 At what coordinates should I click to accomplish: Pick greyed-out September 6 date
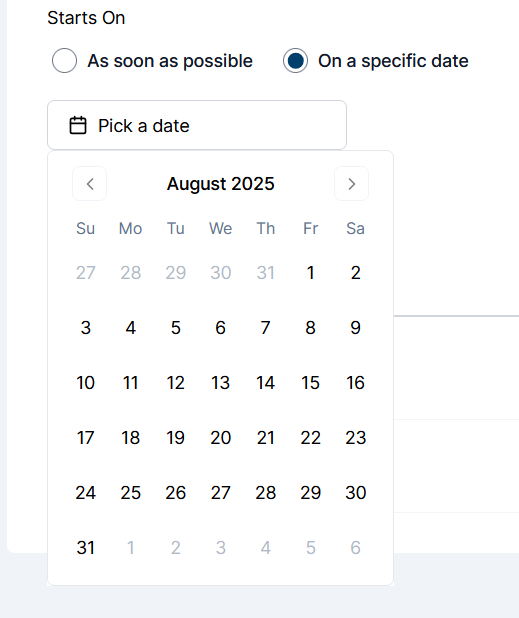(355, 547)
